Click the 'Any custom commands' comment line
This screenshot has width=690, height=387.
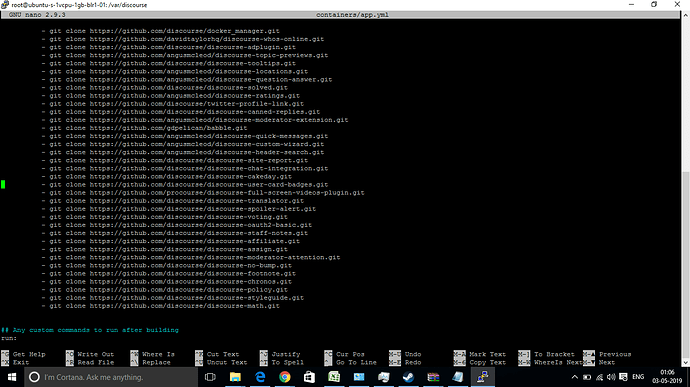[90, 330]
